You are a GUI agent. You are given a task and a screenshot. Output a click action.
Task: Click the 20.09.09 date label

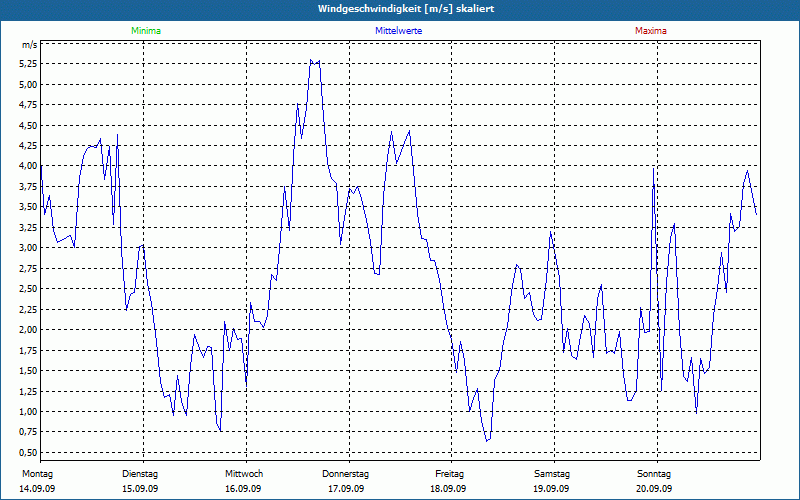[x=654, y=489]
